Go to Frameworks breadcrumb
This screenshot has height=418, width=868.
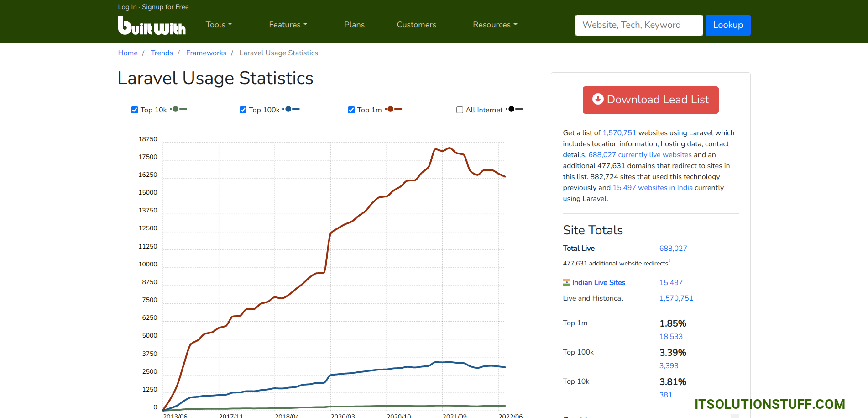pos(206,53)
